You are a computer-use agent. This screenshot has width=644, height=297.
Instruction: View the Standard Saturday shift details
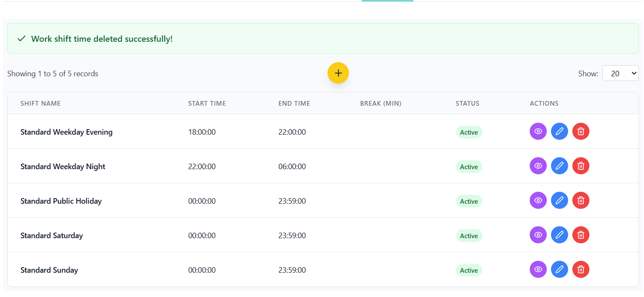(x=538, y=235)
